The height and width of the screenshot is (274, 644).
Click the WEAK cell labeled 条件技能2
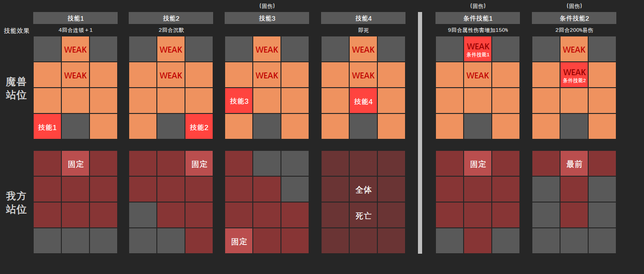[574, 75]
